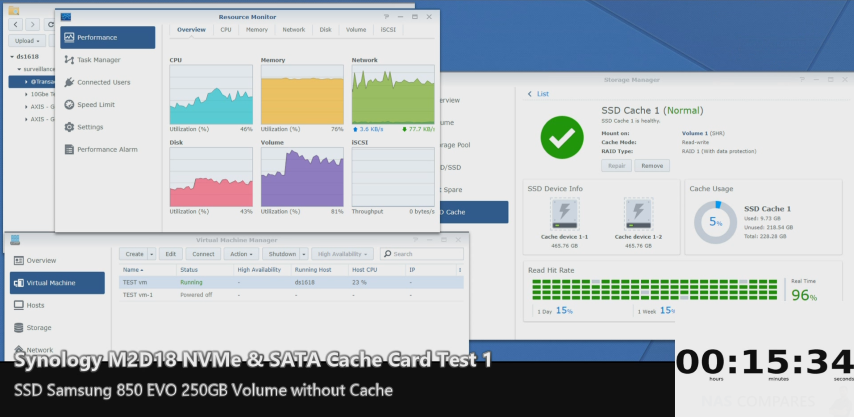
Task: Click the Cache device 1-2 SSD icon
Action: click(638, 213)
